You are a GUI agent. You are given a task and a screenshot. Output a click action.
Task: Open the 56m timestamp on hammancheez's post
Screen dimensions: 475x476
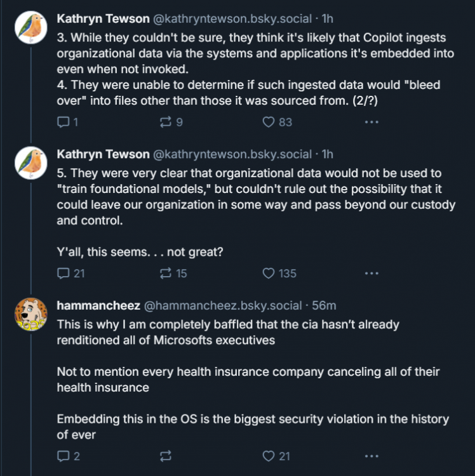tap(324, 306)
